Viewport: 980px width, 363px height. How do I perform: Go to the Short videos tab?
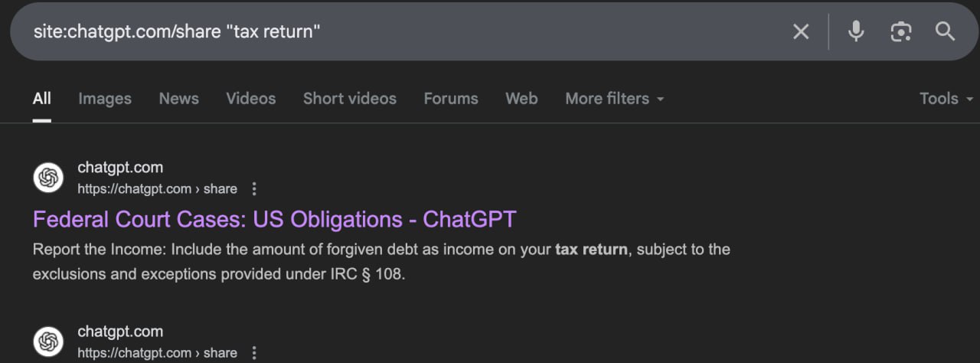(350, 99)
